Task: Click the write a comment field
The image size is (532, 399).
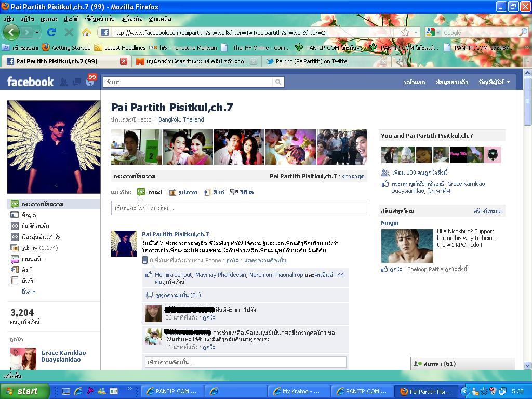Action: click(x=246, y=362)
